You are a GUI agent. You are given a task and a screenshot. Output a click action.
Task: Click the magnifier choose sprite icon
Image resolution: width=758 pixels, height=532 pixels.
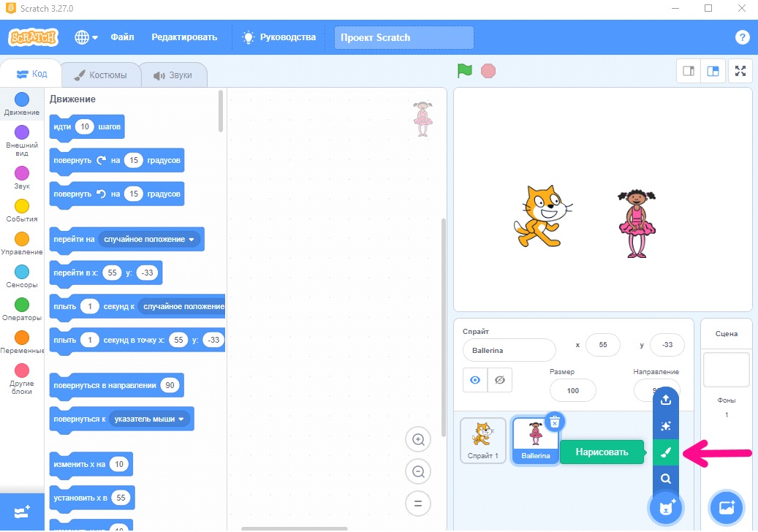coord(666,479)
